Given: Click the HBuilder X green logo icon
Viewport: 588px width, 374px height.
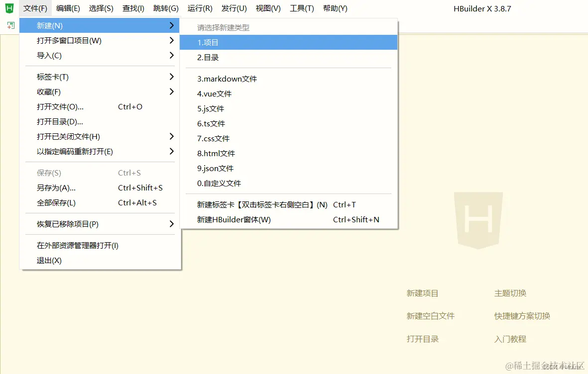Looking at the screenshot, I should pos(9,8).
